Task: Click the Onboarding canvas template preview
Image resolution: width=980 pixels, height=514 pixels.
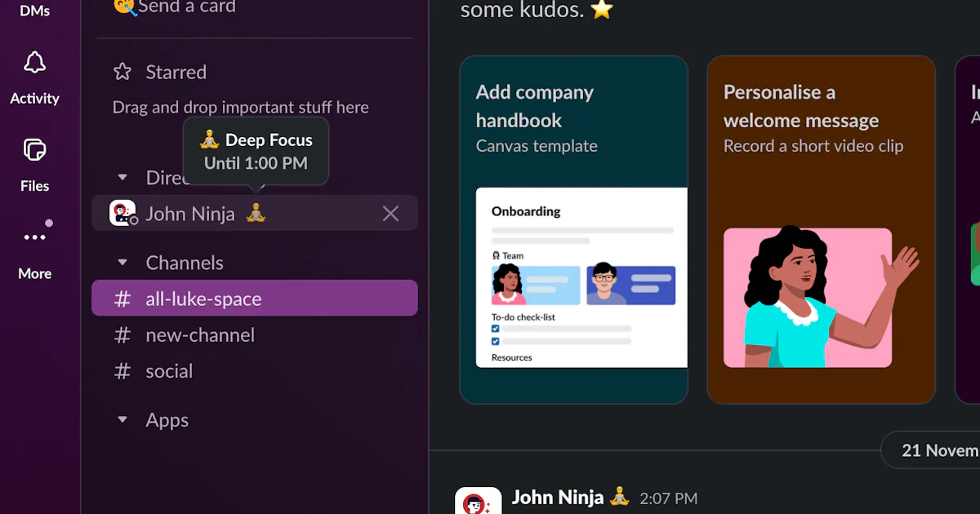Action: [581, 277]
